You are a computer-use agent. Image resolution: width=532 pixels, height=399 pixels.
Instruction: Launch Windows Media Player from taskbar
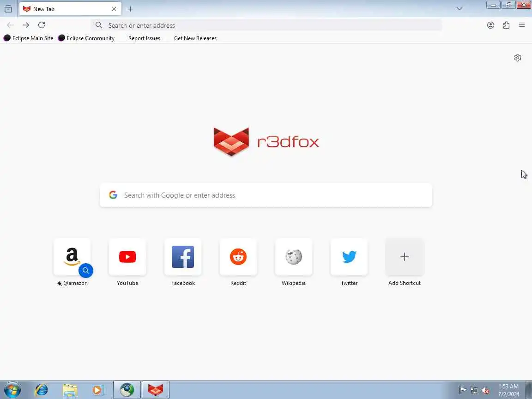(97, 390)
